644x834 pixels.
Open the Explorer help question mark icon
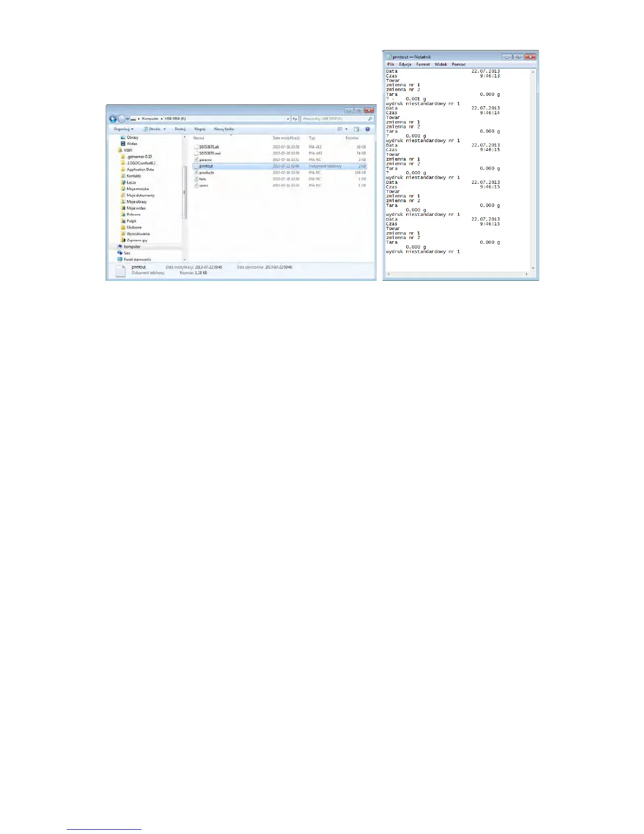(x=368, y=129)
